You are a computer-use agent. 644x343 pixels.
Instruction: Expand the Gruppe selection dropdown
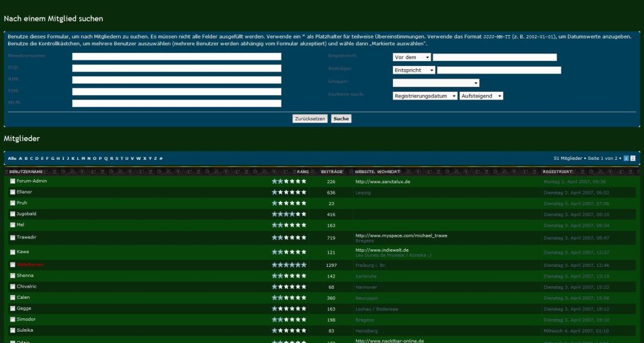(436, 82)
